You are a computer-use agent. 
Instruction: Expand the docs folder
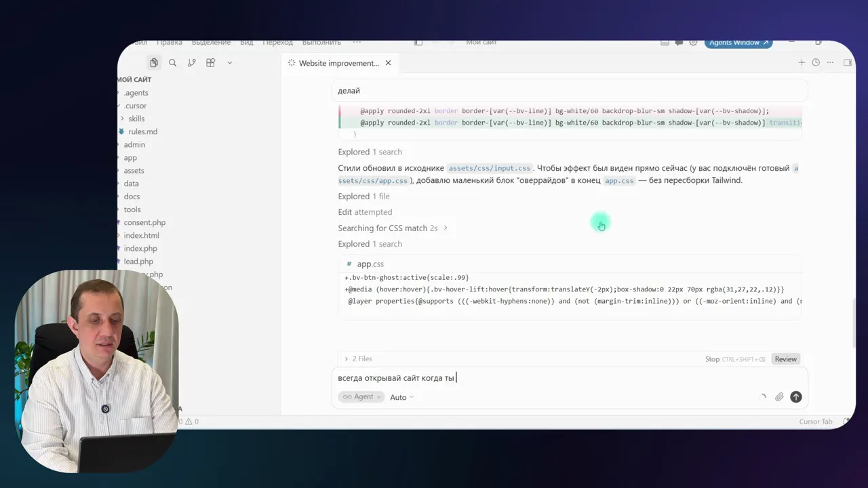132,197
